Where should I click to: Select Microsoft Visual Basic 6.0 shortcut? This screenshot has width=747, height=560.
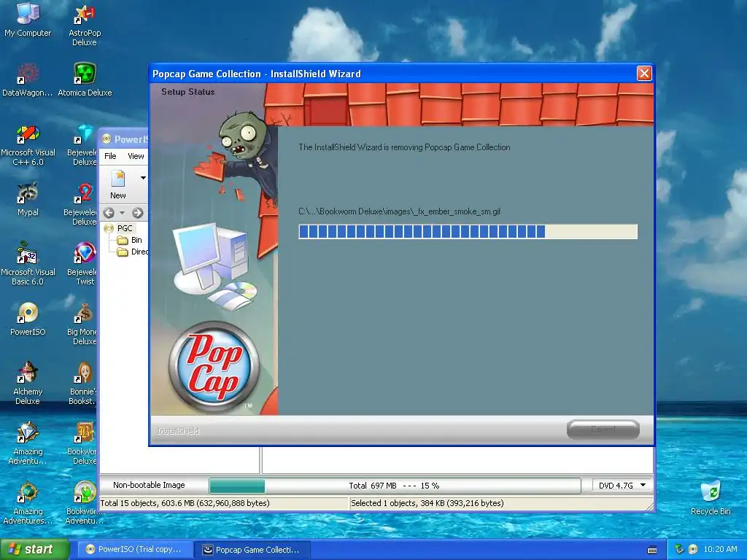[x=28, y=265]
